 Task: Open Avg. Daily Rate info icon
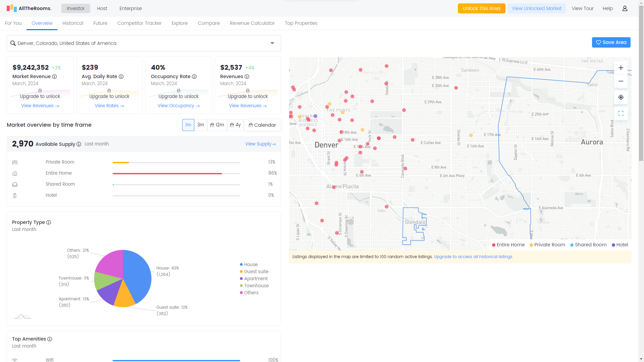[x=121, y=76]
